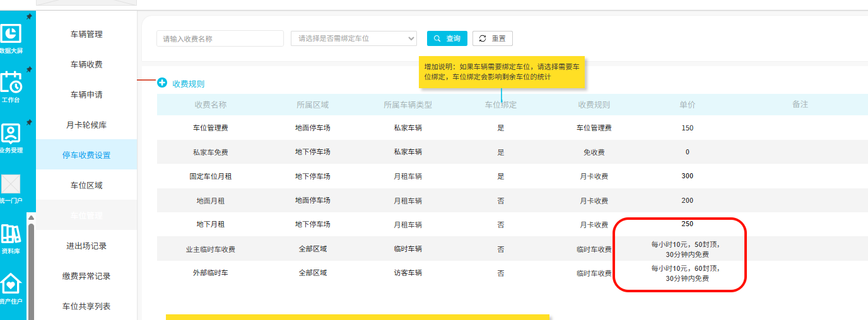868x320 pixels.
Task: Select 停车收费设置 menu item
Action: (86, 155)
